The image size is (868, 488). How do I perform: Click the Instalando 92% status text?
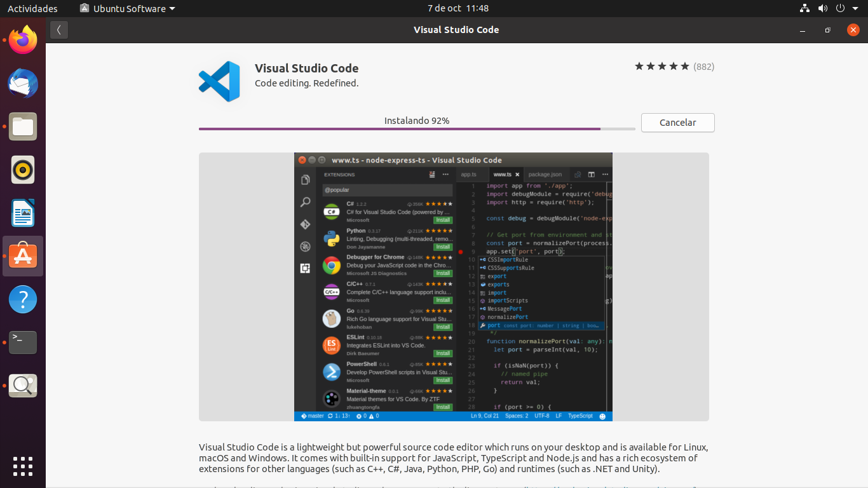(417, 120)
